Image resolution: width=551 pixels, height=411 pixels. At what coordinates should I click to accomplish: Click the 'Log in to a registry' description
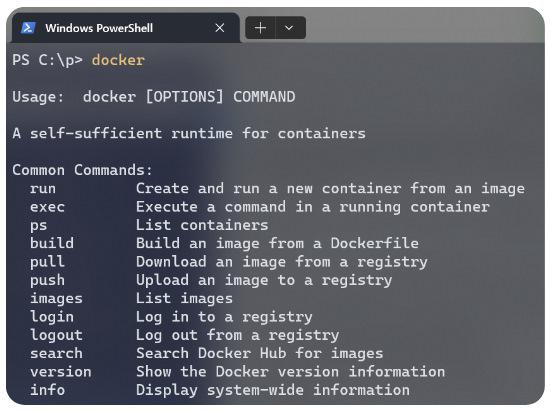point(224,317)
